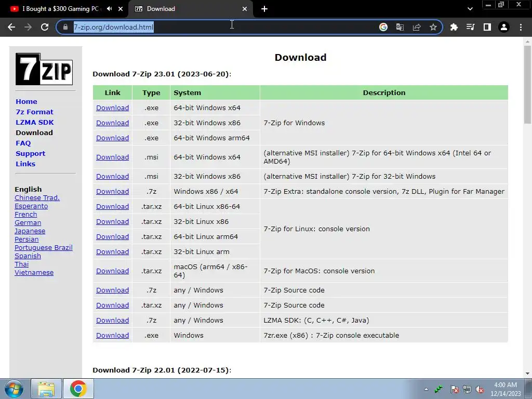Viewport: 532px width, 399px height.
Task: Bookmark this page with the star
Action: pos(433,27)
